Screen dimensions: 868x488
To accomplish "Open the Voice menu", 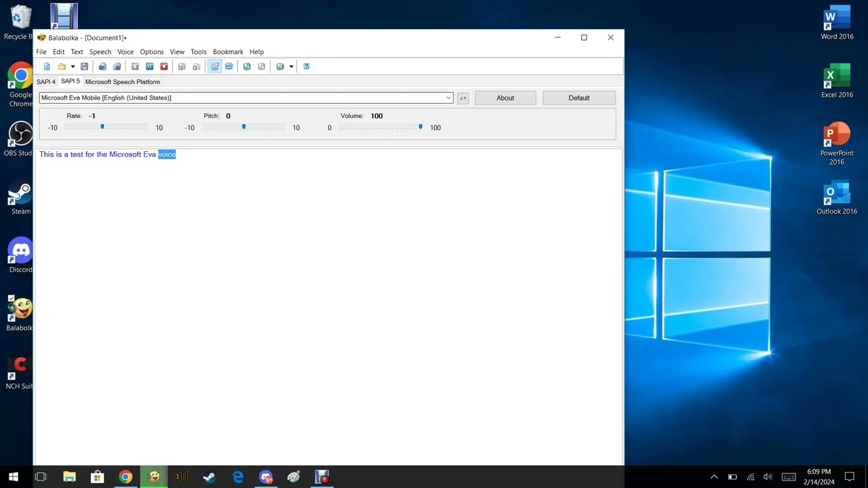I will click(125, 52).
